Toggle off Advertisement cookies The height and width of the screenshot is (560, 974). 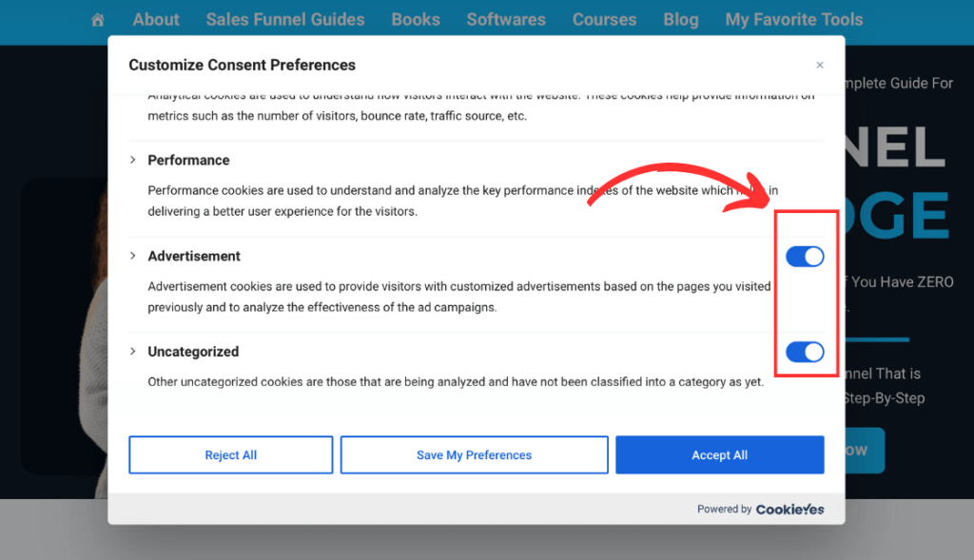805,256
